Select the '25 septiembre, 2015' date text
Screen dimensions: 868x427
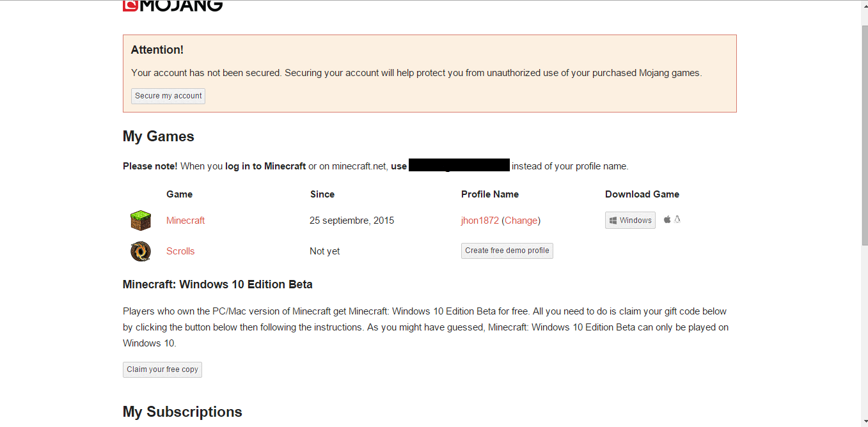352,221
